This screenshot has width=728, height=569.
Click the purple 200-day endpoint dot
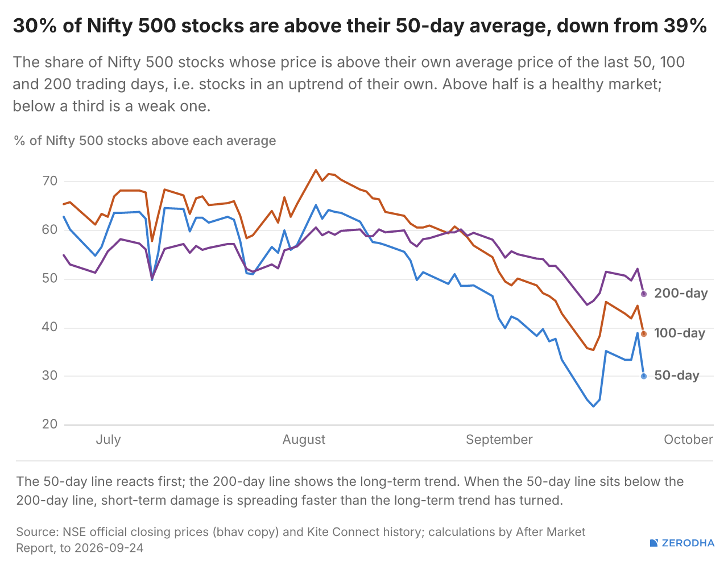(644, 294)
